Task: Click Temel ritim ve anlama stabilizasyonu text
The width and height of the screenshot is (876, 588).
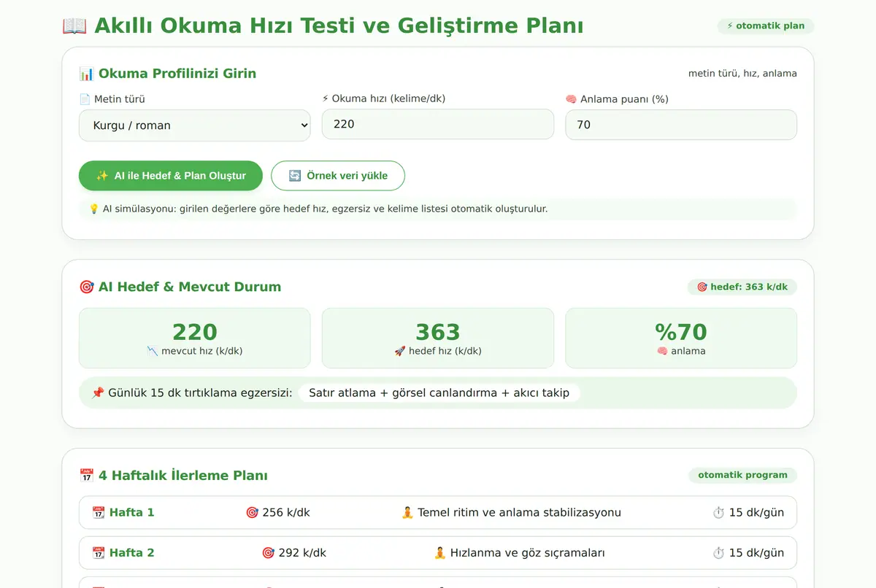Action: pos(519,513)
